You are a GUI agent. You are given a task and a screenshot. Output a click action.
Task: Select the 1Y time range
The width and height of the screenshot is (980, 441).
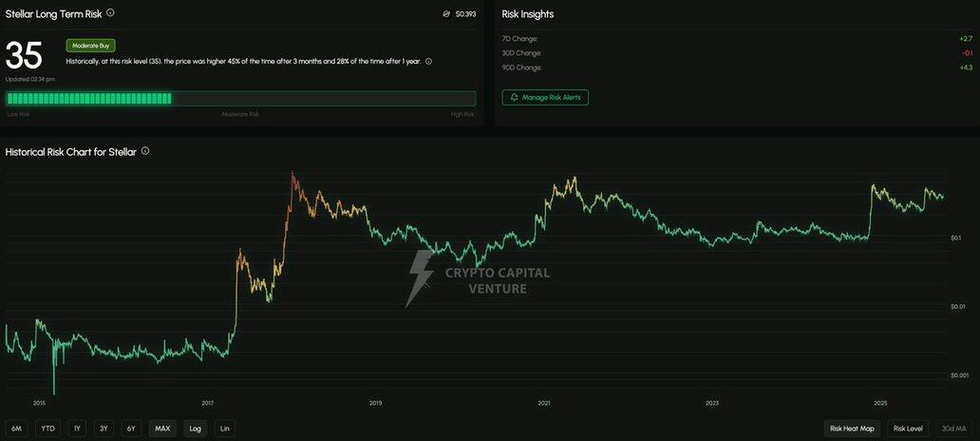pyautogui.click(x=77, y=429)
